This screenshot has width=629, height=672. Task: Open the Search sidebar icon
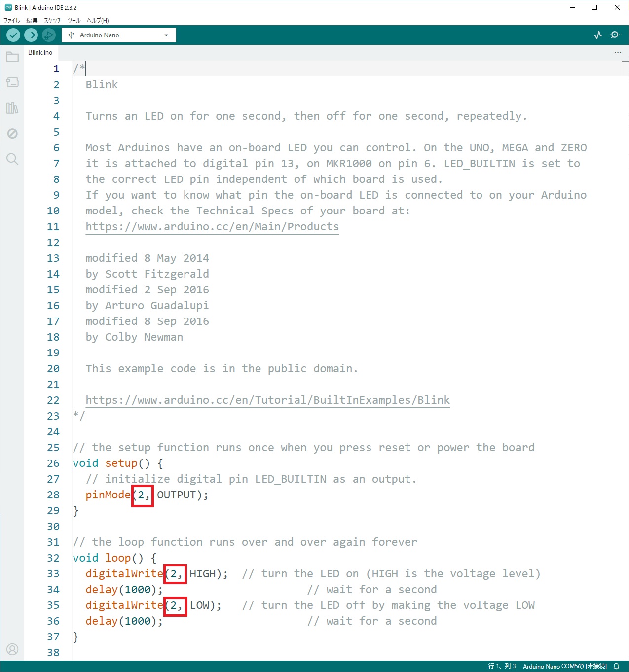coord(12,159)
